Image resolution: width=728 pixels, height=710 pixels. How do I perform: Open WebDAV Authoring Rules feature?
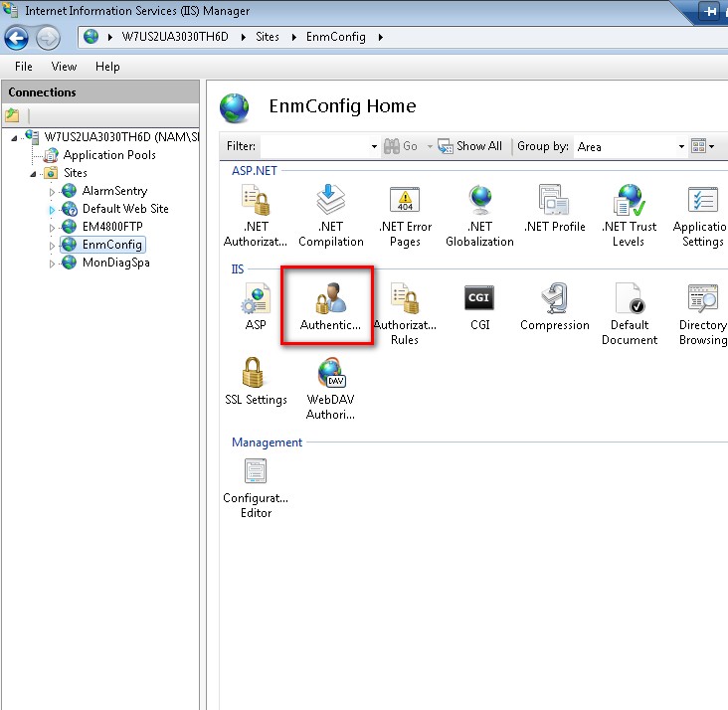pos(330,389)
